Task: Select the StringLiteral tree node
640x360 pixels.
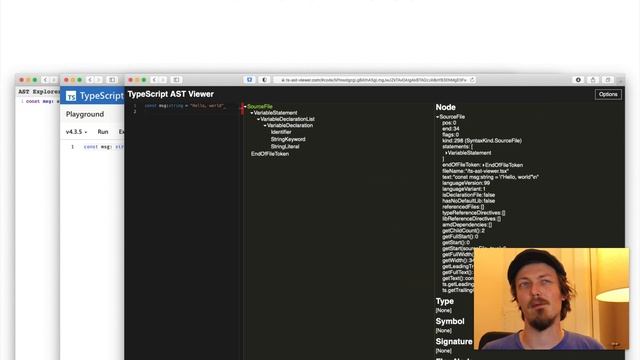Action: [285, 147]
